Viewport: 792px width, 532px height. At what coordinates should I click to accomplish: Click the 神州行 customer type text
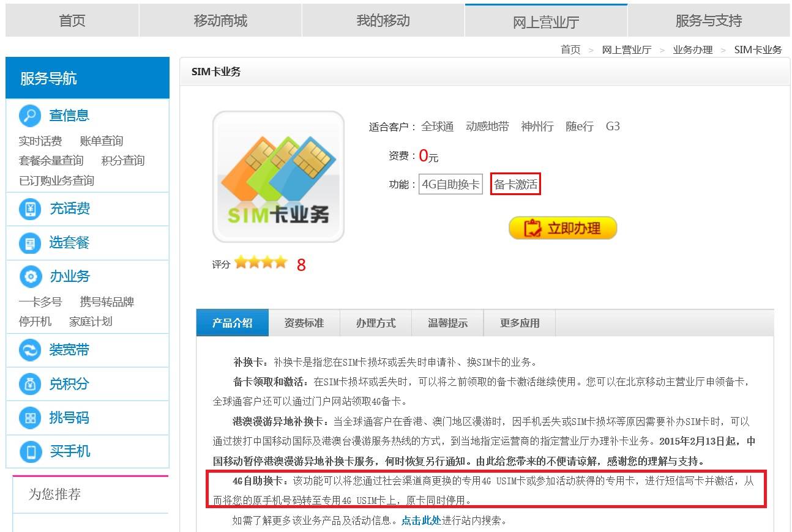coord(537,127)
